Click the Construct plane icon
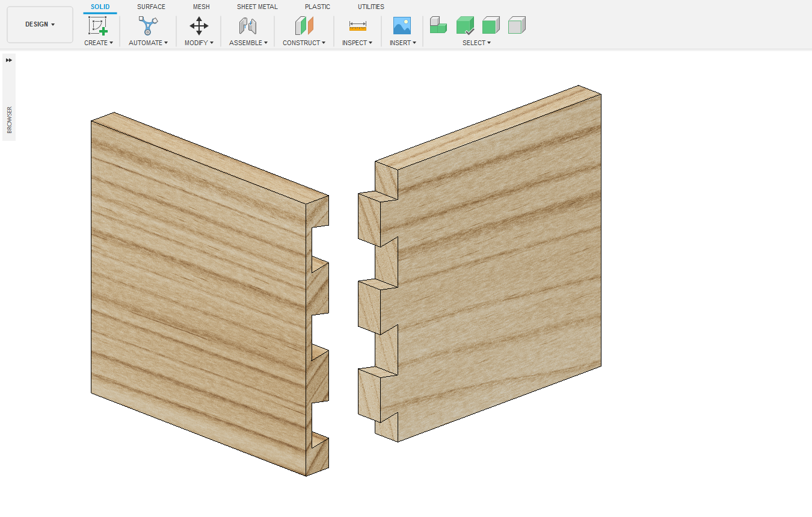 (304, 26)
